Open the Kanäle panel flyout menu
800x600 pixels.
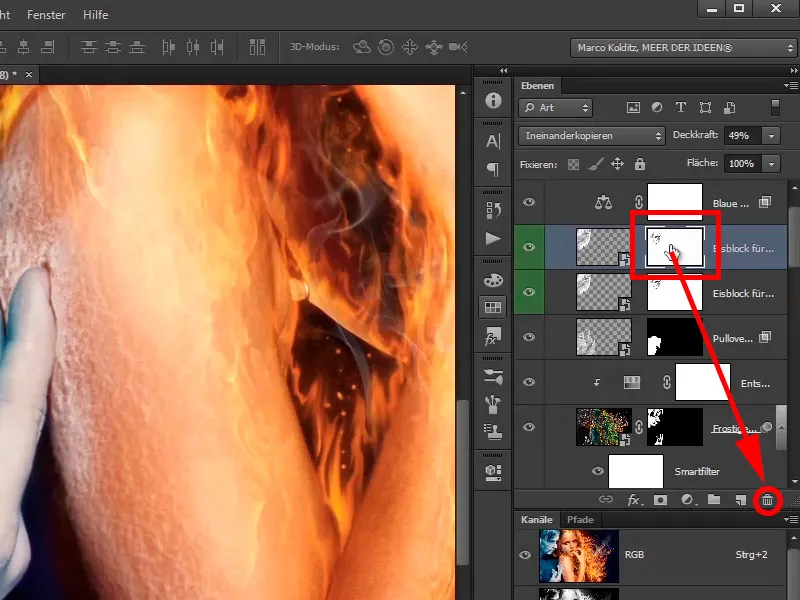[791, 520]
